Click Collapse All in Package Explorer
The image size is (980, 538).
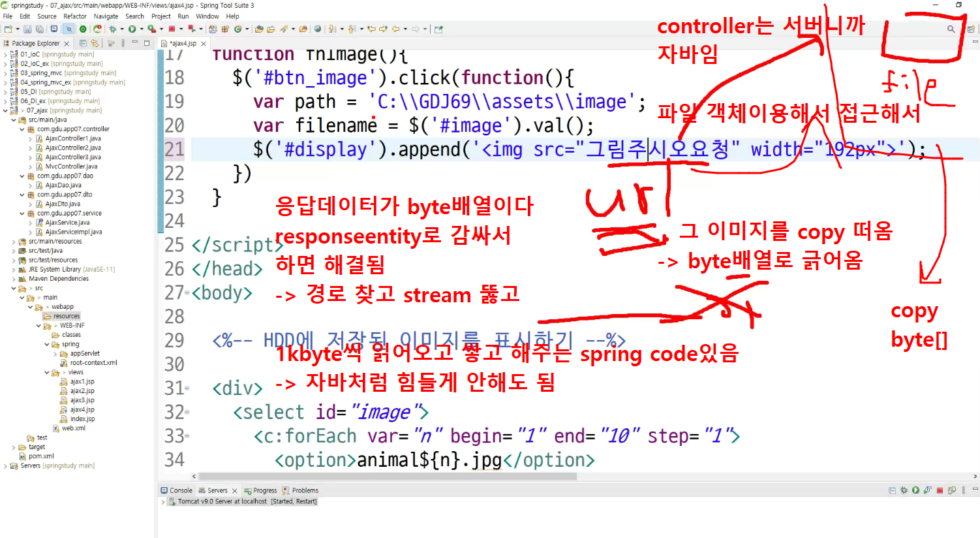coord(83,43)
